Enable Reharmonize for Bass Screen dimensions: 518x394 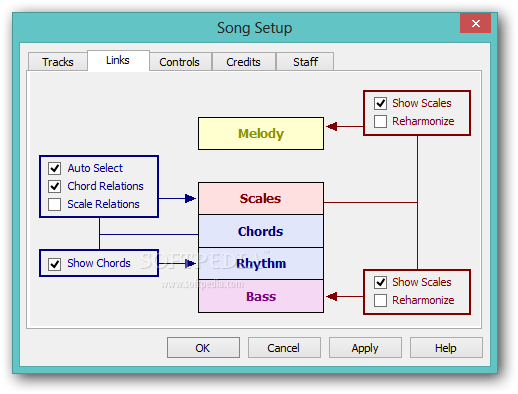380,300
